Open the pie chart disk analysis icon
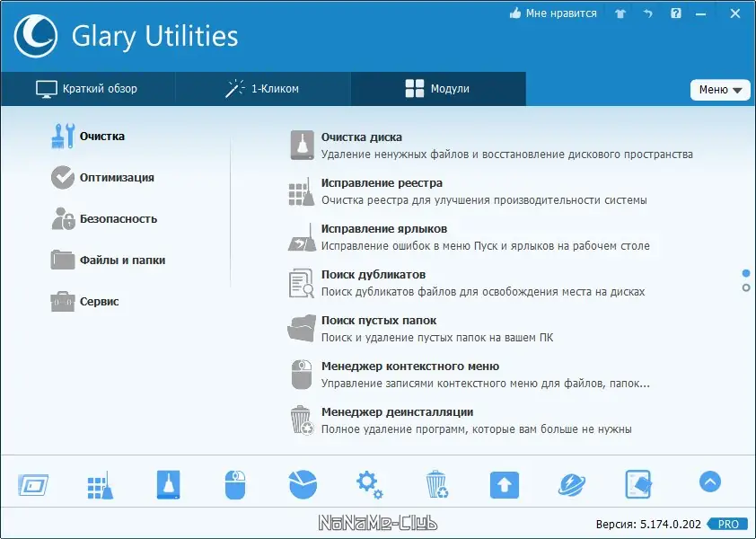Image resolution: width=756 pixels, height=539 pixels. 302,482
